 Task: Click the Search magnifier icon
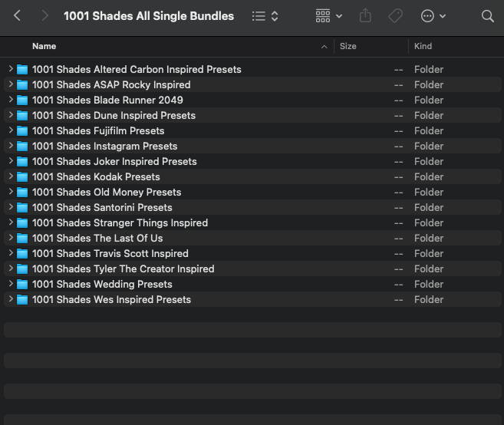[x=487, y=16]
